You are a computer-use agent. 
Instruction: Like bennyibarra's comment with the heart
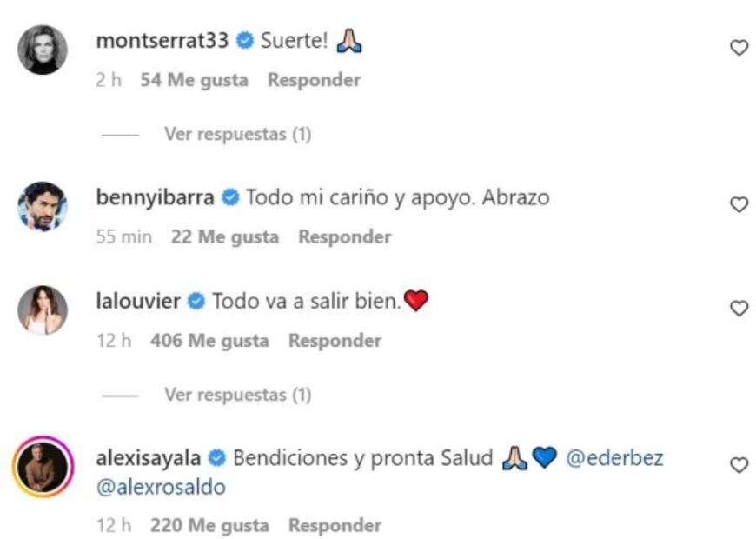[x=739, y=204]
